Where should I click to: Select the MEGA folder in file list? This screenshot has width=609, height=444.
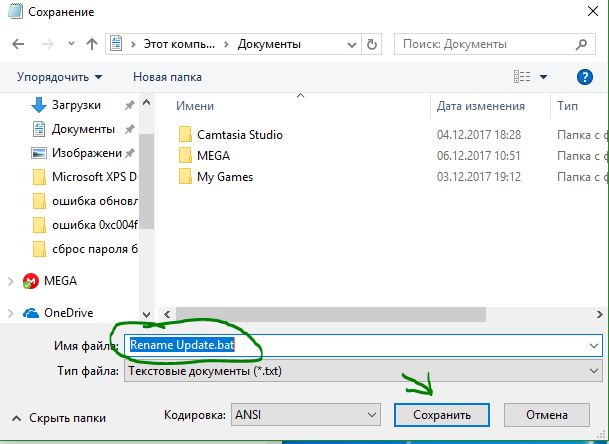[x=213, y=156]
